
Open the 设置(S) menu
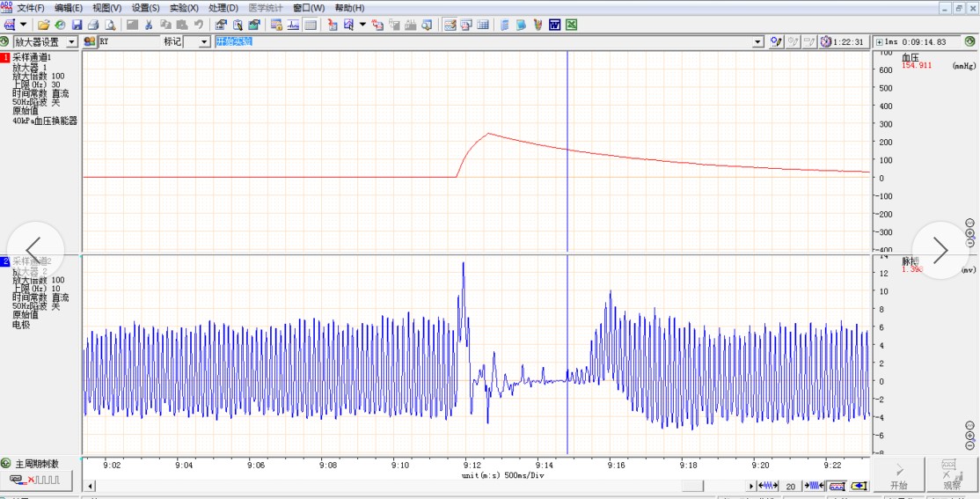(x=146, y=8)
